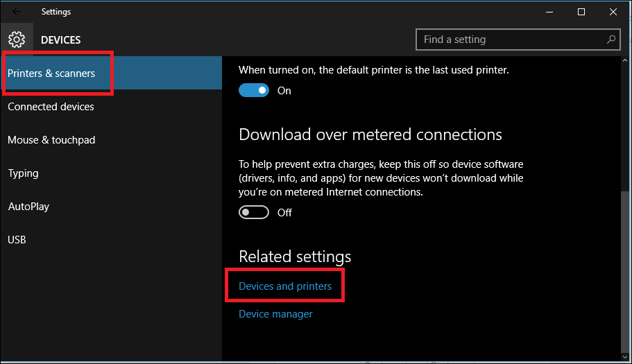The width and height of the screenshot is (632, 364).
Task: Minimize the Settings window
Action: pyautogui.click(x=549, y=12)
